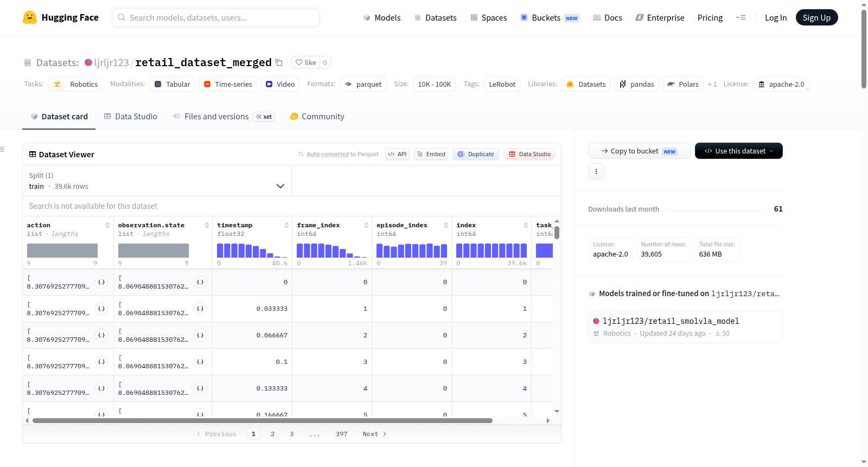Click Next page in pagination
This screenshot has height=467, width=868.
point(374,434)
